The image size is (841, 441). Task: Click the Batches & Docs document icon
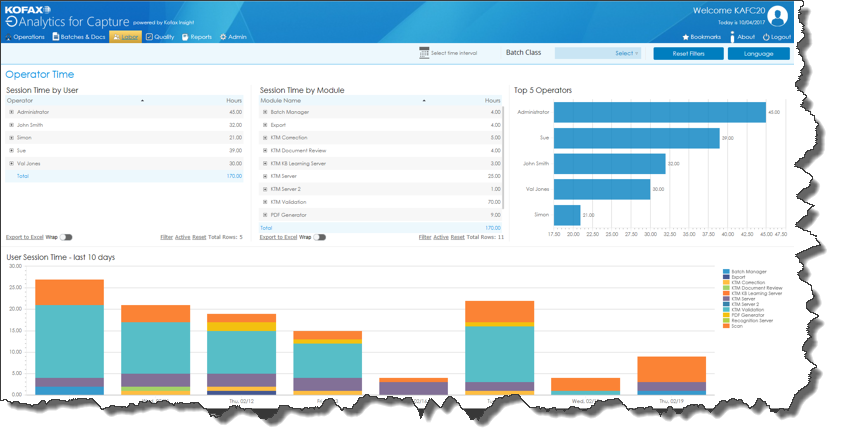pyautogui.click(x=56, y=36)
